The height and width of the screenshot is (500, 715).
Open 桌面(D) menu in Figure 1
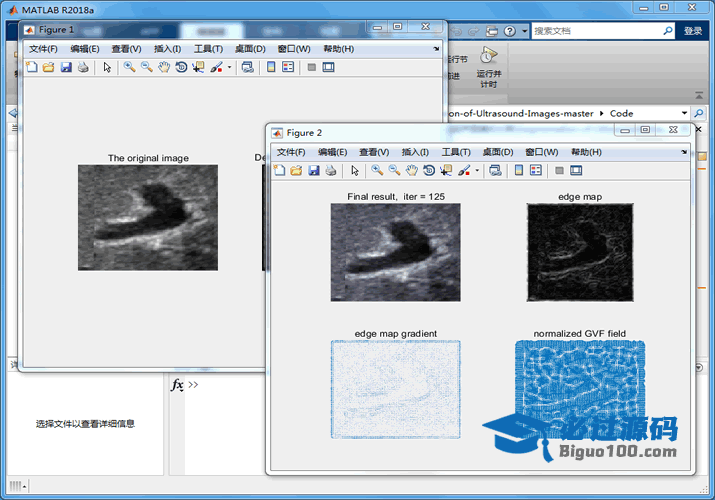click(250, 49)
